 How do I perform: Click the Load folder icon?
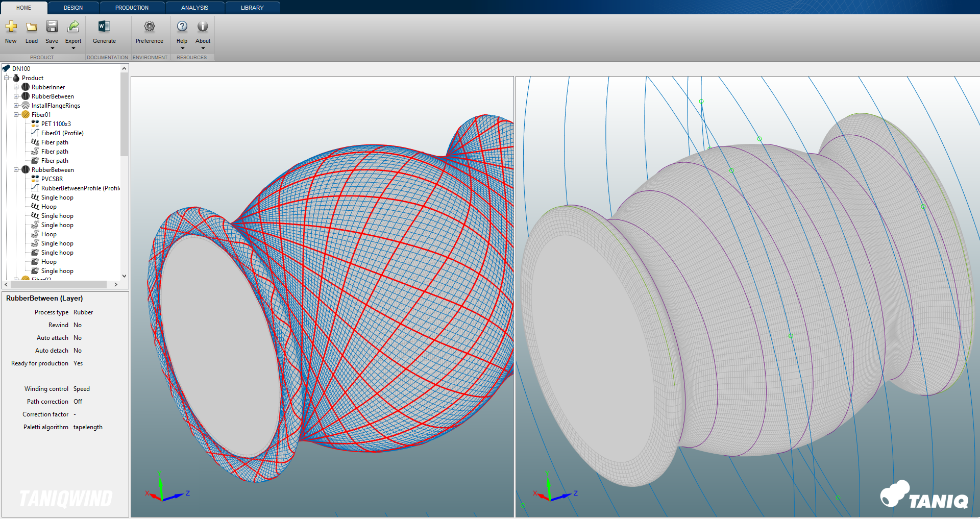[32, 27]
